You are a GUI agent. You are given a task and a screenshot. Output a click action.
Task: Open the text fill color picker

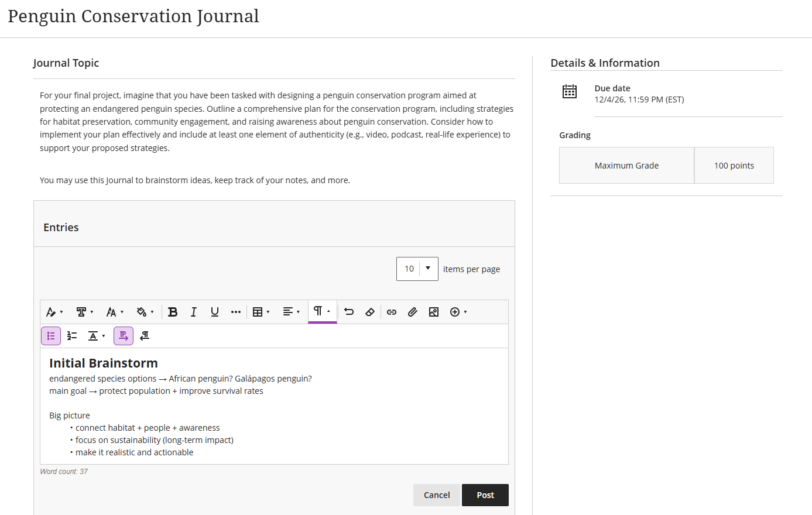(x=145, y=312)
